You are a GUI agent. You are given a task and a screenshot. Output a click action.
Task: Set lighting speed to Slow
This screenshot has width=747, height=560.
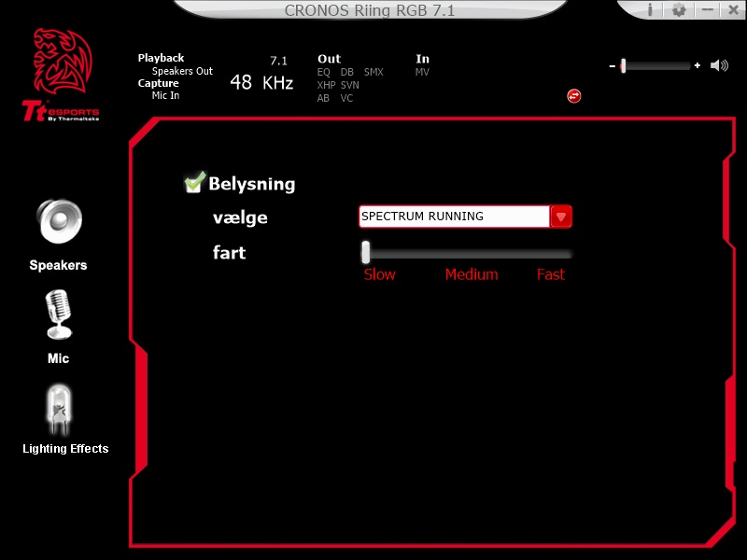(x=380, y=274)
